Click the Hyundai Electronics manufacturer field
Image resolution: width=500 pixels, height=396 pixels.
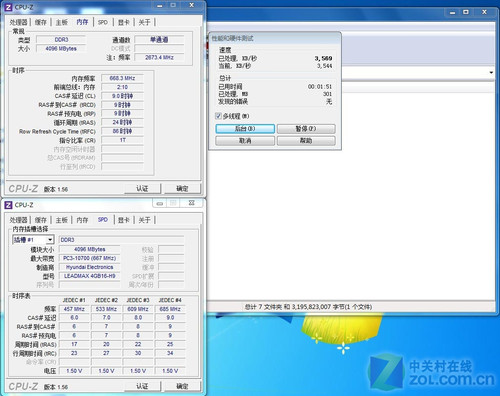click(x=90, y=267)
